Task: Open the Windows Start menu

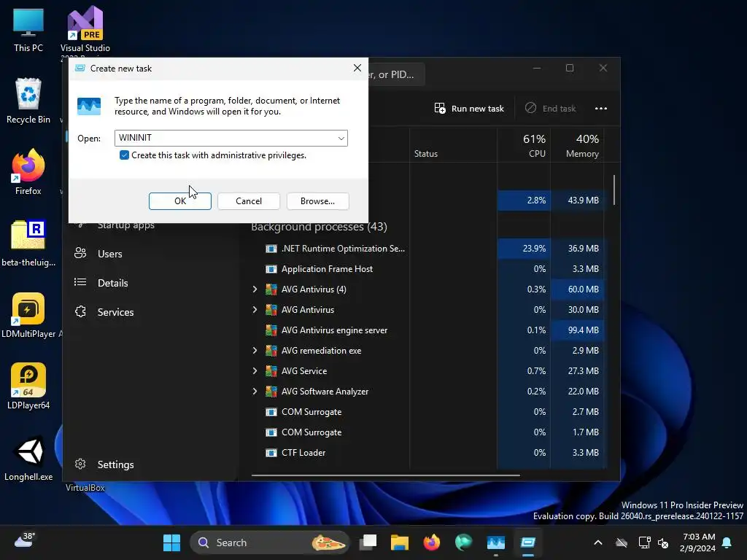Action: tap(171, 542)
